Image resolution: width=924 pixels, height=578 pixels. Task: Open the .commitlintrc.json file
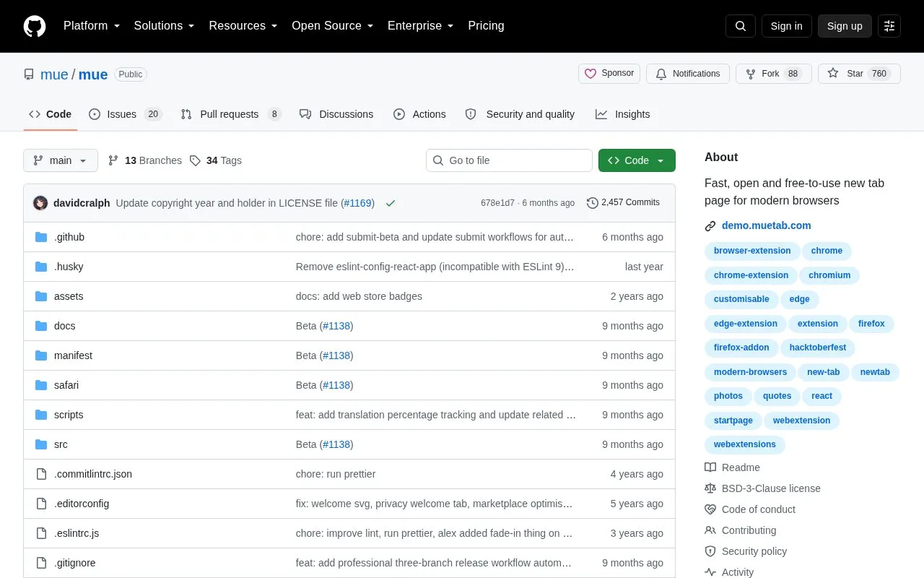coord(93,474)
